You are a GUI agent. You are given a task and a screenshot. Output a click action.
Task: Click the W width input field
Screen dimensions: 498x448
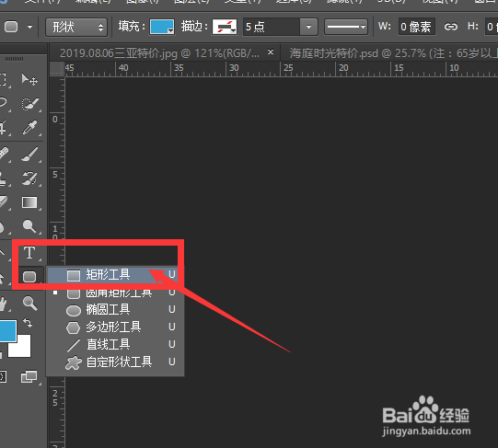416,27
